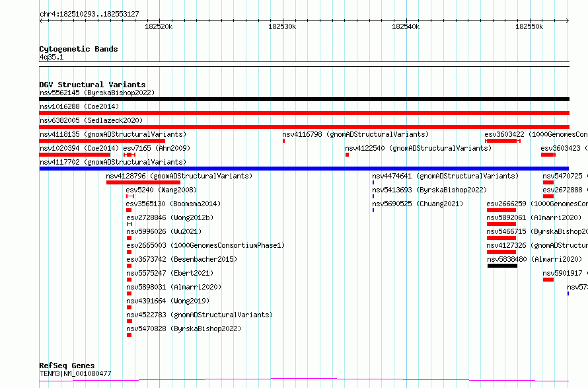This screenshot has height=388, width=588.
Task: Click nsv4127326 gnomAD variant label
Action: click(x=537, y=245)
